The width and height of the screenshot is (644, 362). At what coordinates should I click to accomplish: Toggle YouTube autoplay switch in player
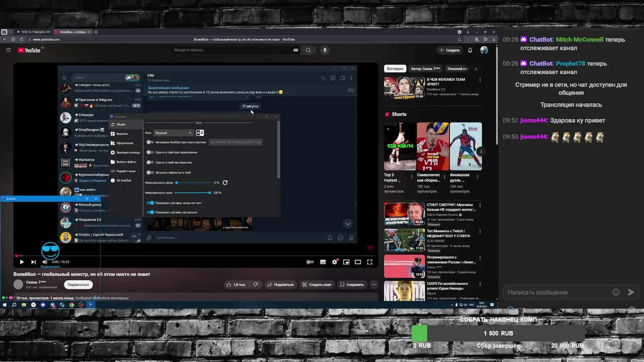(x=310, y=262)
